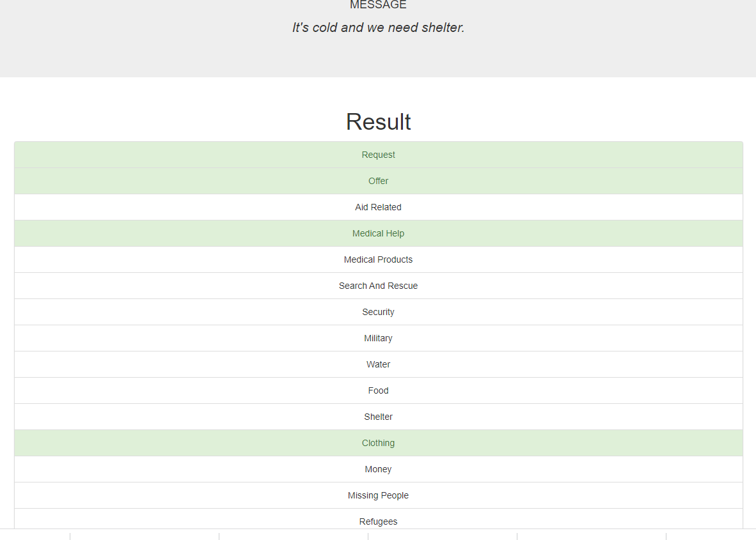Select the Shelter result row
The height and width of the screenshot is (540, 756).
[x=378, y=417]
